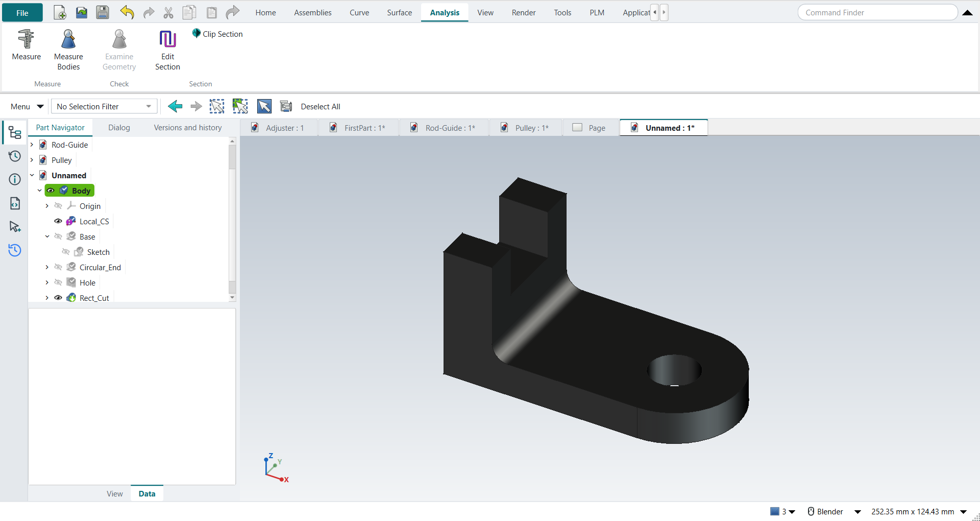Click the Command Finder search field
Image resolution: width=980 pixels, height=521 pixels.
point(877,13)
